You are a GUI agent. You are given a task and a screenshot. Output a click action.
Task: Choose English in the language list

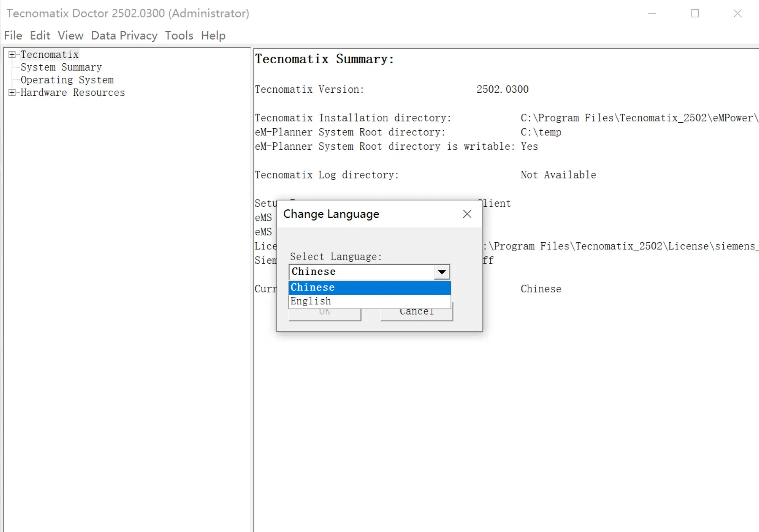click(x=370, y=301)
